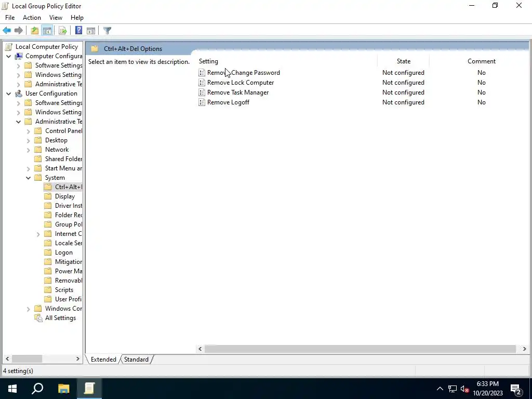Click the network tray icon
The width and height of the screenshot is (532, 399).
tap(453, 389)
